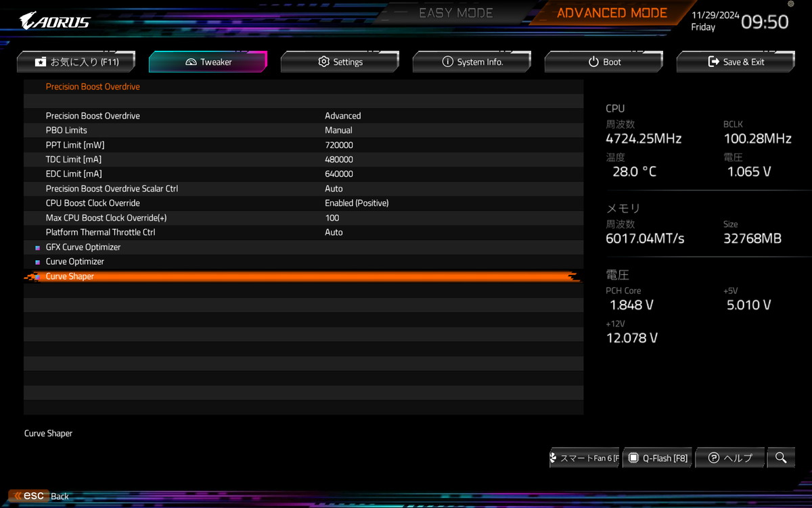Image resolution: width=812 pixels, height=508 pixels.
Task: Select the EDC Limit [mA] label
Action: click(x=74, y=174)
